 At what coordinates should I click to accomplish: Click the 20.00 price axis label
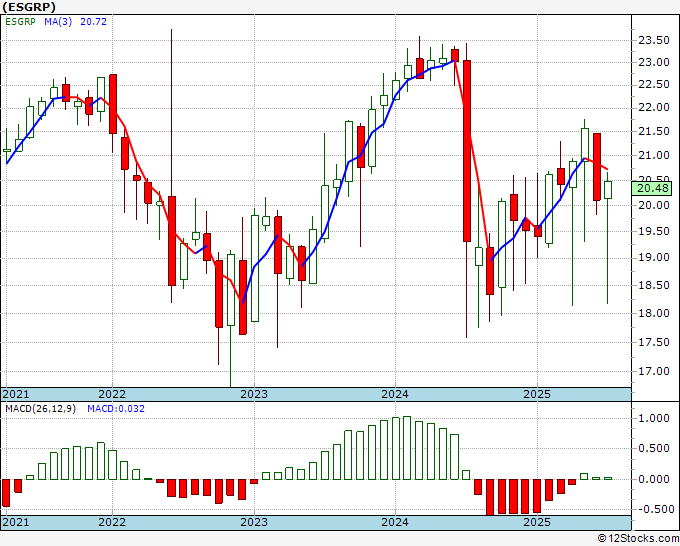654,205
